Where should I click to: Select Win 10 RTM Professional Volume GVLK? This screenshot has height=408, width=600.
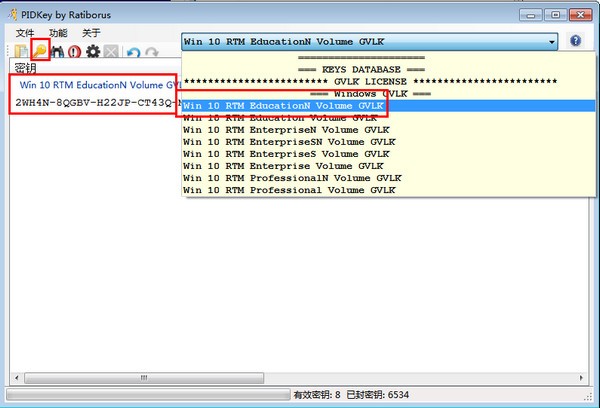389,190
